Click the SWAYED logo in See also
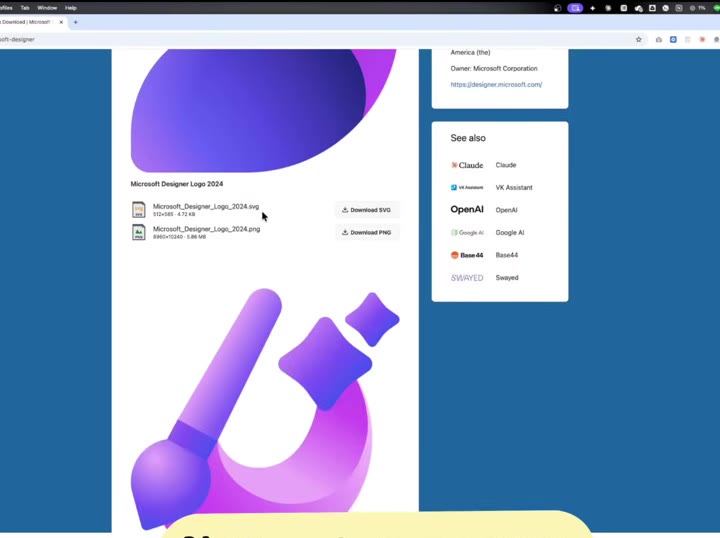 pyautogui.click(x=467, y=278)
